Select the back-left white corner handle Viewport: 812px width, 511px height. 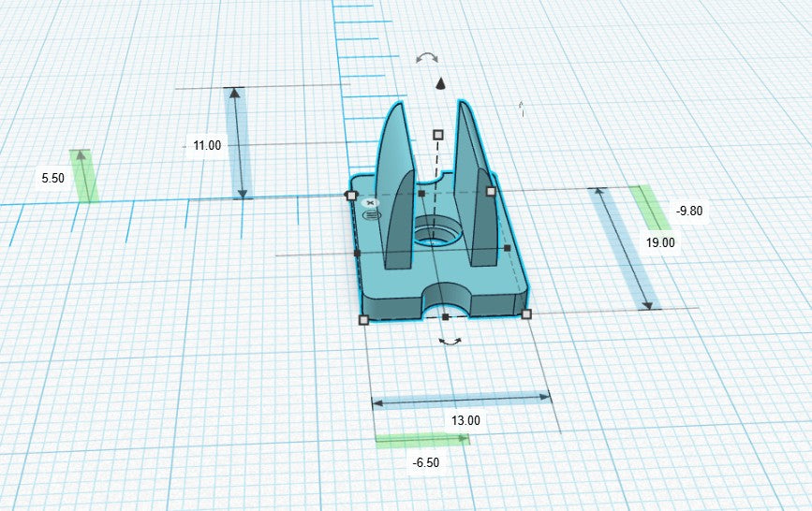click(351, 196)
